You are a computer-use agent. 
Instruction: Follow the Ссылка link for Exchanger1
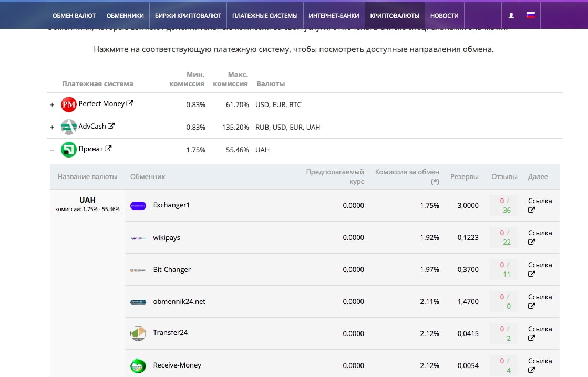coord(540,201)
